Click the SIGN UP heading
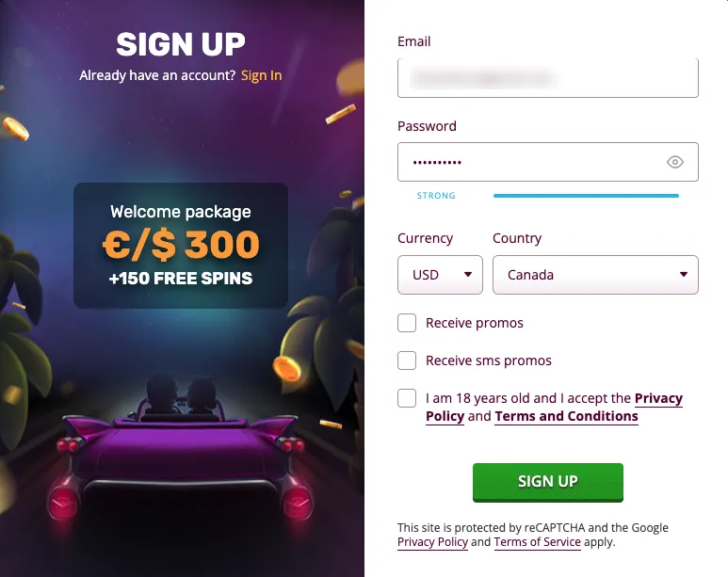 (x=181, y=44)
